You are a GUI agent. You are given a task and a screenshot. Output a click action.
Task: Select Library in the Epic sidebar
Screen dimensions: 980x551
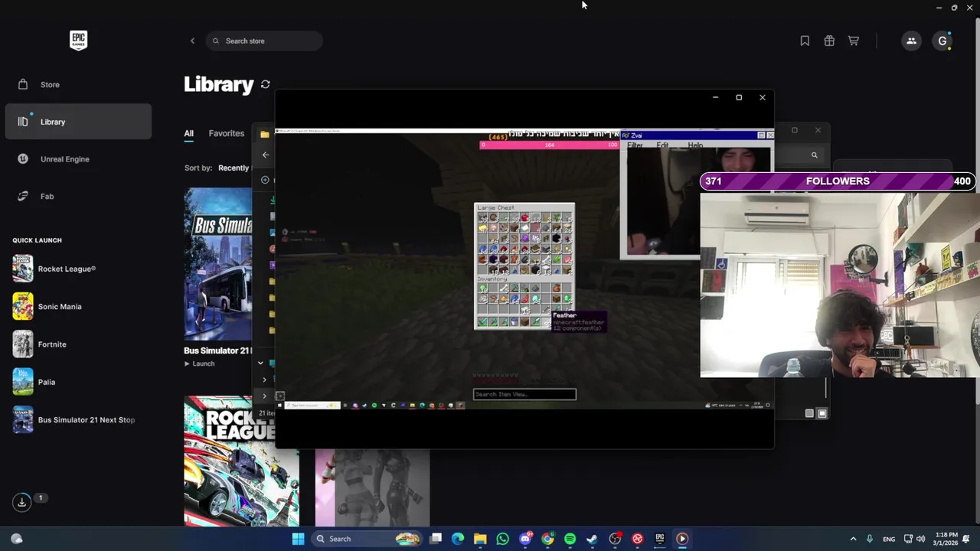(78, 122)
